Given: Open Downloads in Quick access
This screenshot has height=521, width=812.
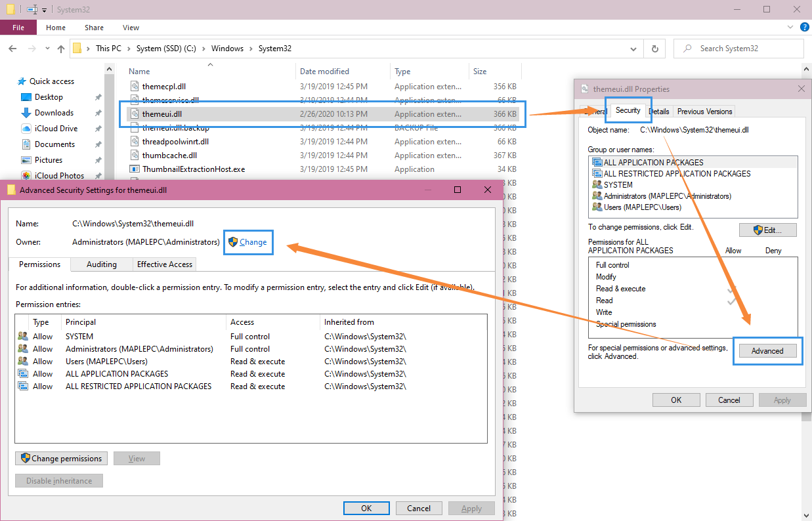Looking at the screenshot, I should [54, 113].
